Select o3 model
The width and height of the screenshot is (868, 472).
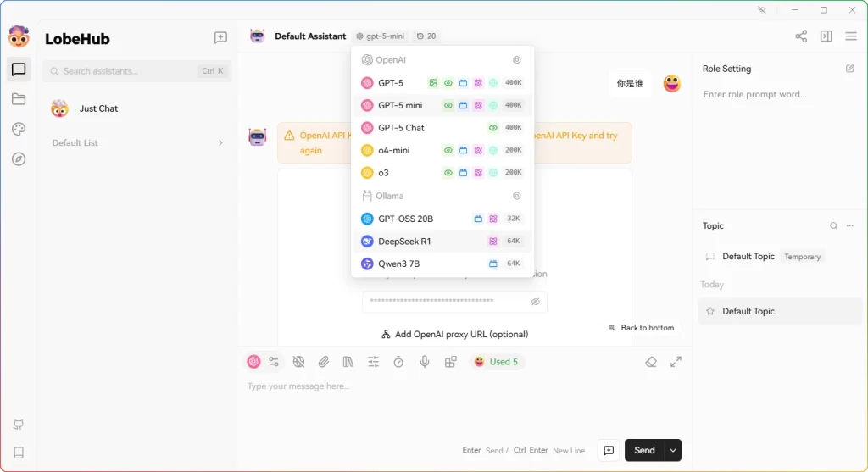click(442, 173)
